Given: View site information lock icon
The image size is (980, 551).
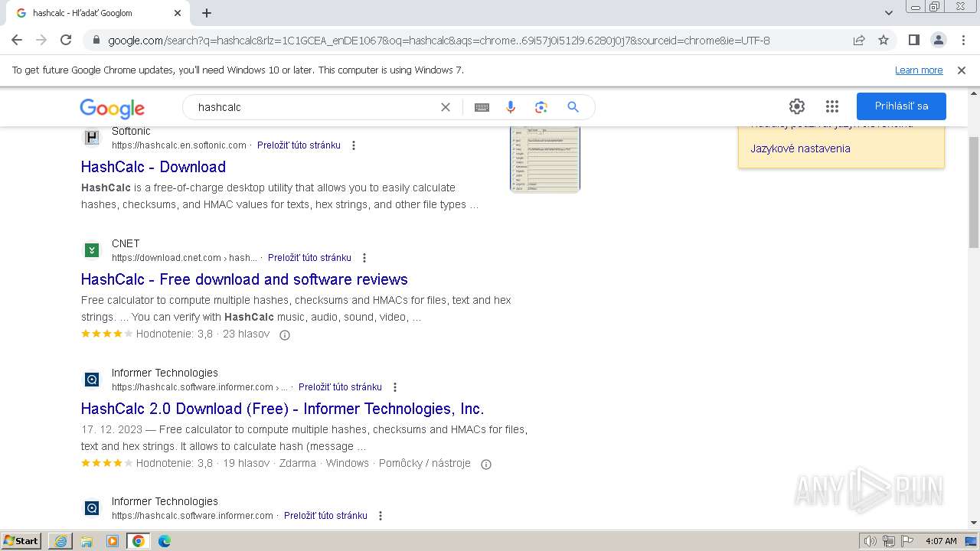Looking at the screenshot, I should pyautogui.click(x=96, y=40).
